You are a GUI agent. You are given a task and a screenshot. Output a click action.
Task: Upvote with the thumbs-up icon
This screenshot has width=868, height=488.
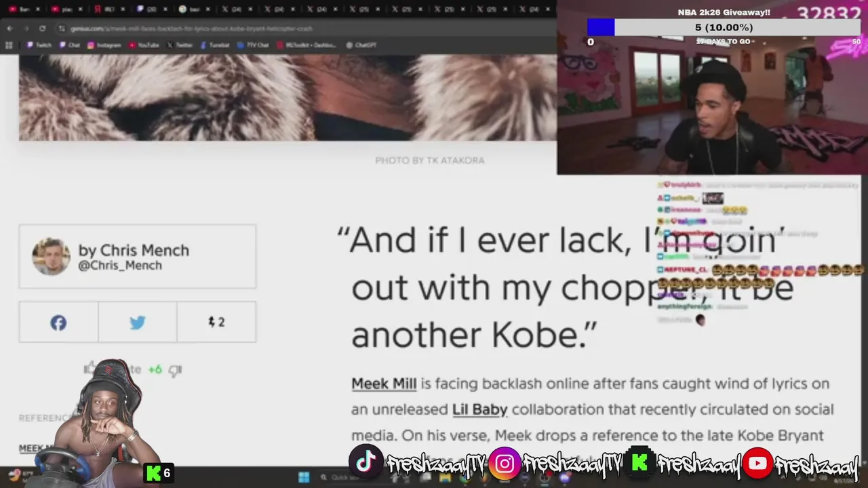[x=90, y=369]
